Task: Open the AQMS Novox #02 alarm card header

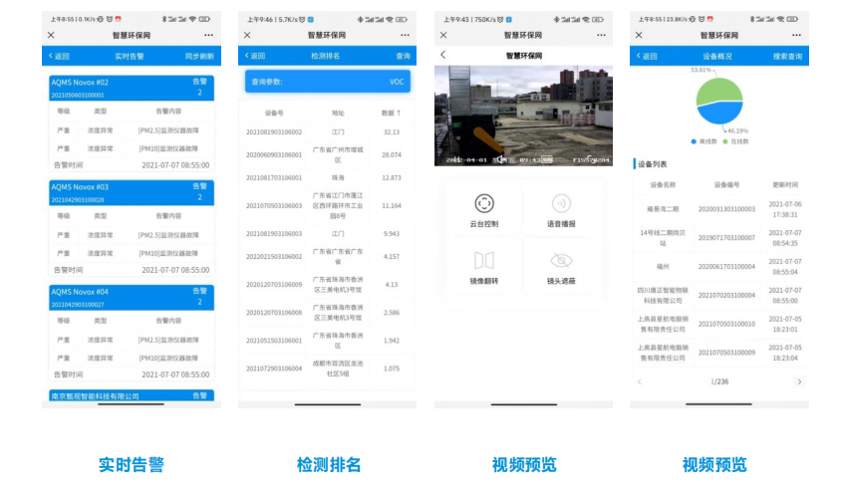Action: (132, 88)
